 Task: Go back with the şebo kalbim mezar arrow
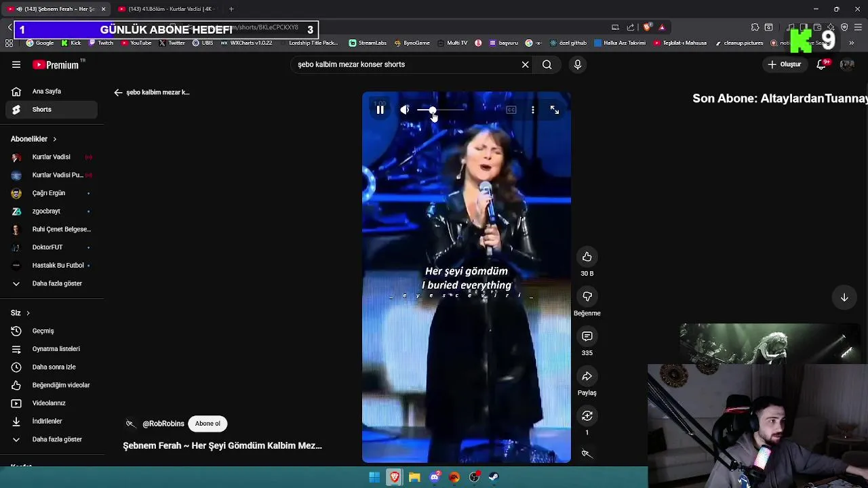click(x=118, y=92)
